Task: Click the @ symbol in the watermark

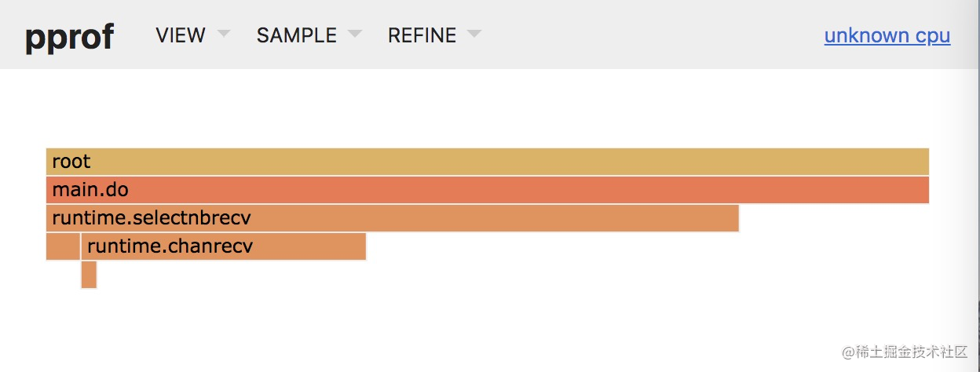Action: (849, 352)
